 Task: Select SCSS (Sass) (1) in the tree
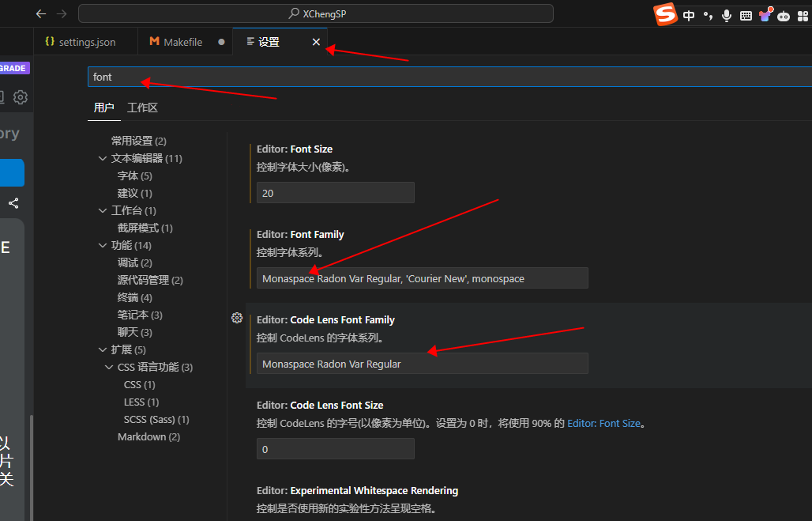click(x=156, y=419)
